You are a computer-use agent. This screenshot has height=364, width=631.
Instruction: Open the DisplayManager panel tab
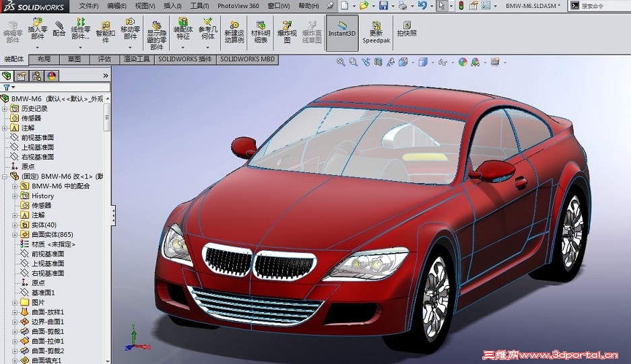(51, 76)
